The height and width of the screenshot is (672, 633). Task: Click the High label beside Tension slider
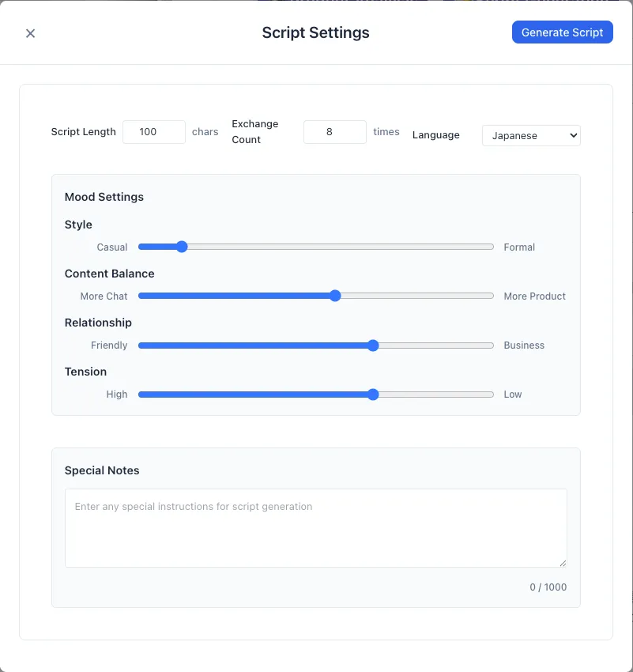pyautogui.click(x=117, y=395)
